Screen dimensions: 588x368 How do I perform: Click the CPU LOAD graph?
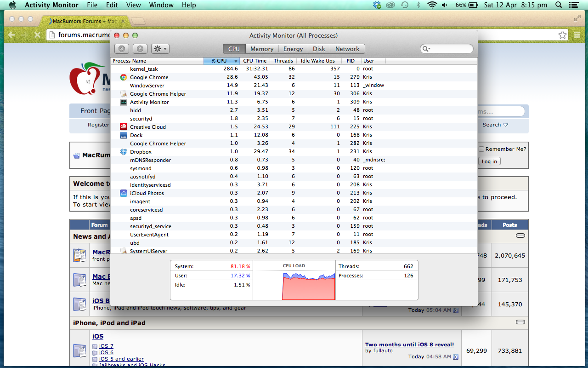pos(294,281)
